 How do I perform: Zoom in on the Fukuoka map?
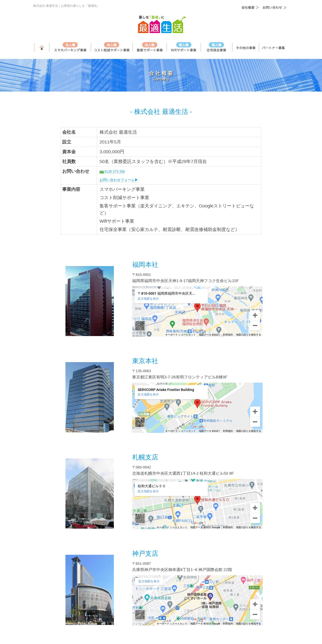pos(255,315)
